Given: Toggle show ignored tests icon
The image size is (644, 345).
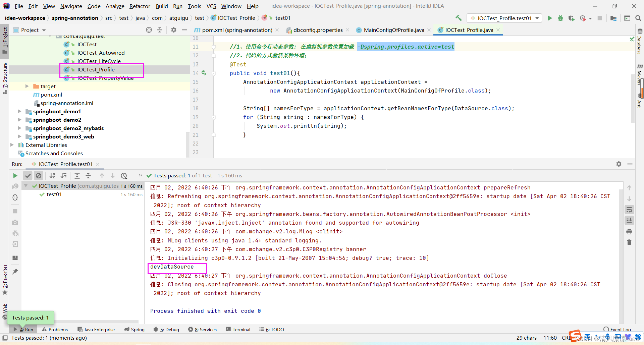Looking at the screenshot, I should [39, 176].
